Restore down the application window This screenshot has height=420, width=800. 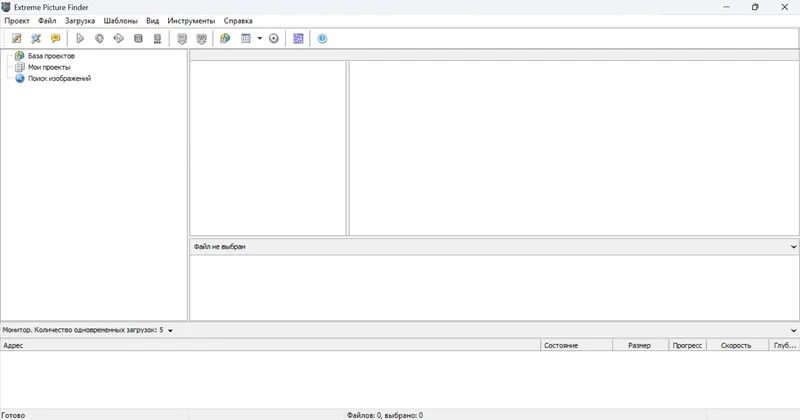(755, 7)
